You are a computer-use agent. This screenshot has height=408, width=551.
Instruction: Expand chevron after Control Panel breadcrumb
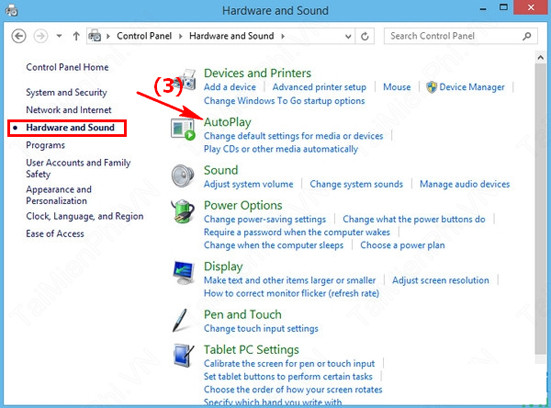[x=180, y=36]
